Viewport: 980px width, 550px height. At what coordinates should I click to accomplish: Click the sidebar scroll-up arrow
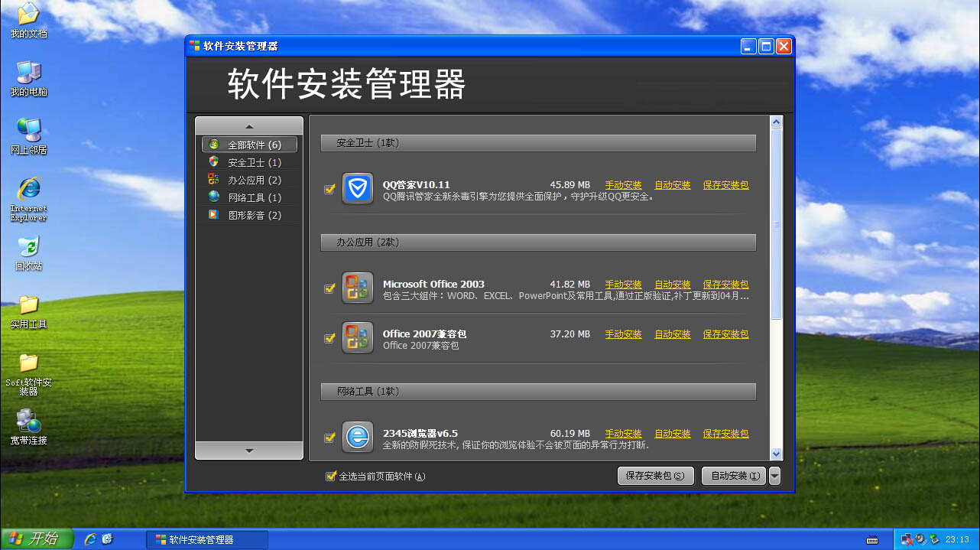click(249, 125)
